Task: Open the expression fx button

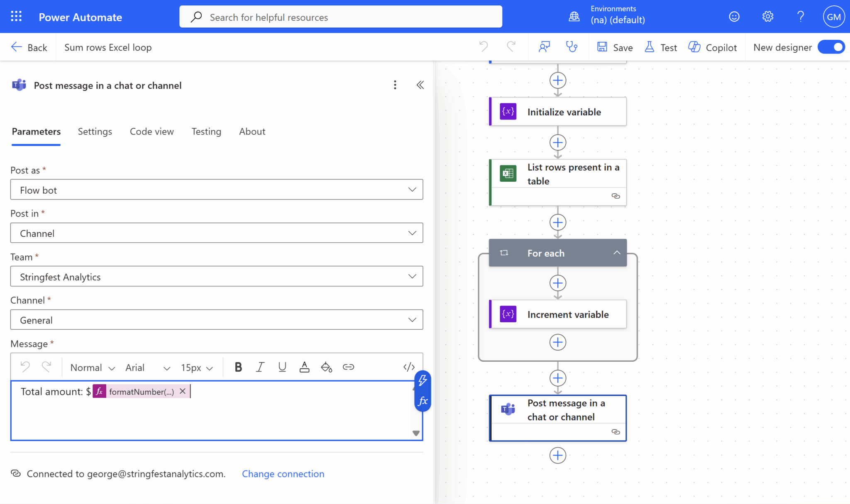Action: (423, 401)
